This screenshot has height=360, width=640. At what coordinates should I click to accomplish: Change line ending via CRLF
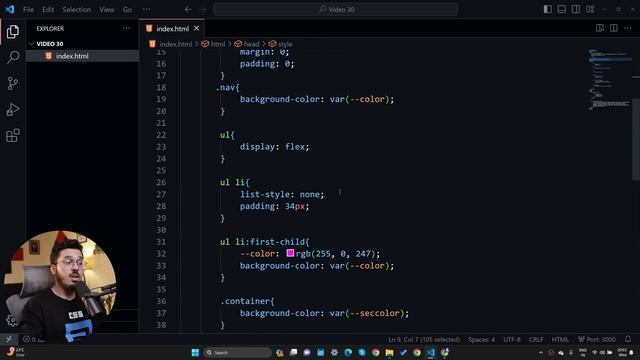point(536,340)
